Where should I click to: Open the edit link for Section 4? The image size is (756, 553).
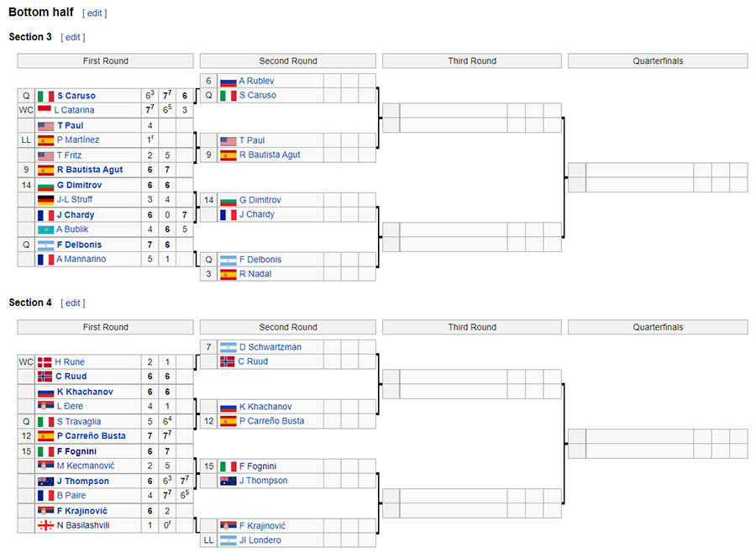click(x=73, y=303)
